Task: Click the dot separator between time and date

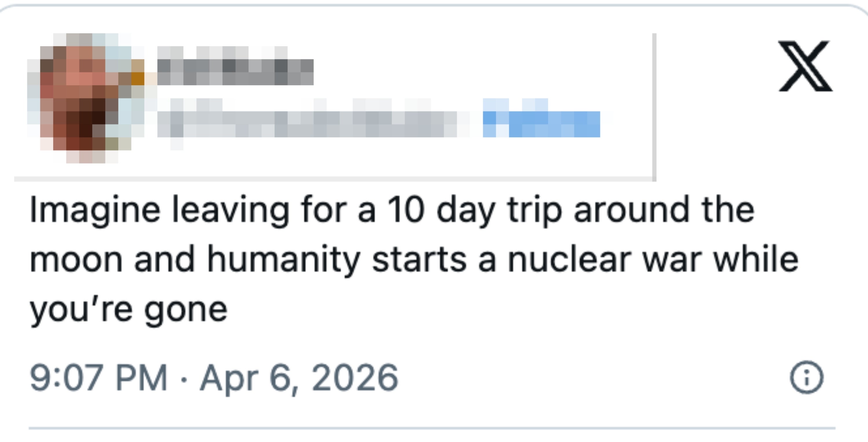Action: pyautogui.click(x=183, y=379)
